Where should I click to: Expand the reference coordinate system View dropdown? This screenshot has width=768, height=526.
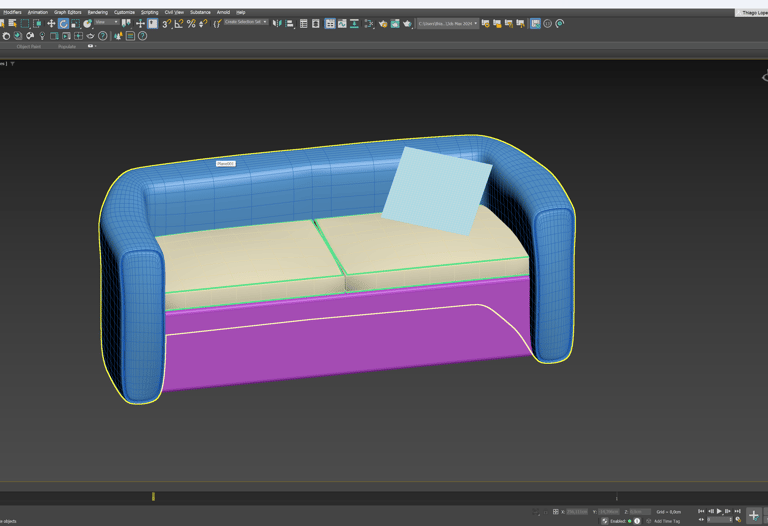click(x=105, y=22)
